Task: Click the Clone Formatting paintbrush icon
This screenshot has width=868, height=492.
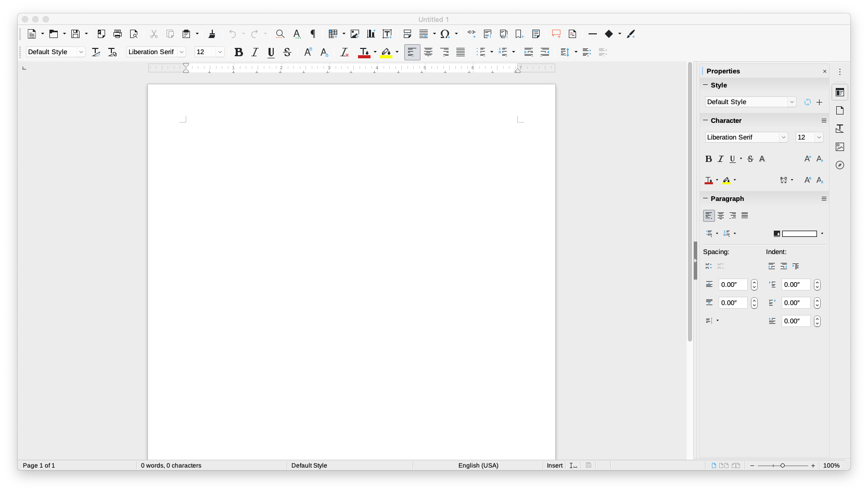Action: tap(212, 34)
